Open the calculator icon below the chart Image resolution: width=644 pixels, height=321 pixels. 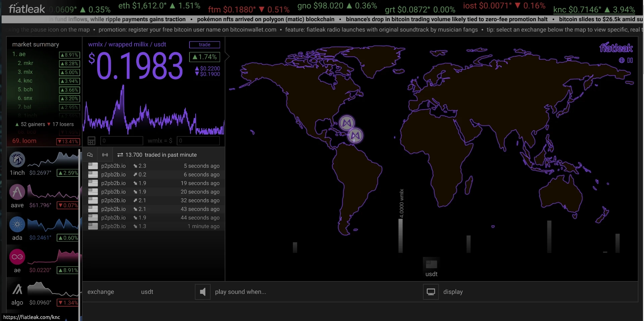91,141
